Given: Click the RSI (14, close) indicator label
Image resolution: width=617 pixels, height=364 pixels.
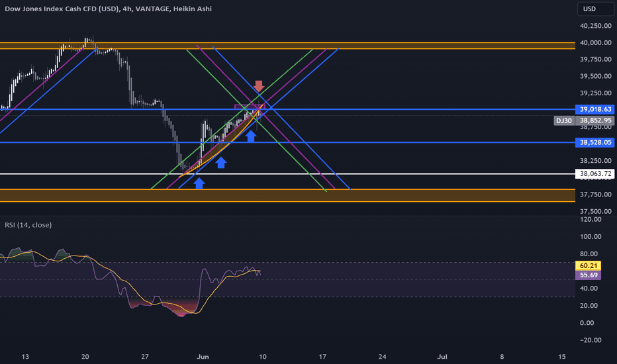Looking at the screenshot, I should 28,225.
